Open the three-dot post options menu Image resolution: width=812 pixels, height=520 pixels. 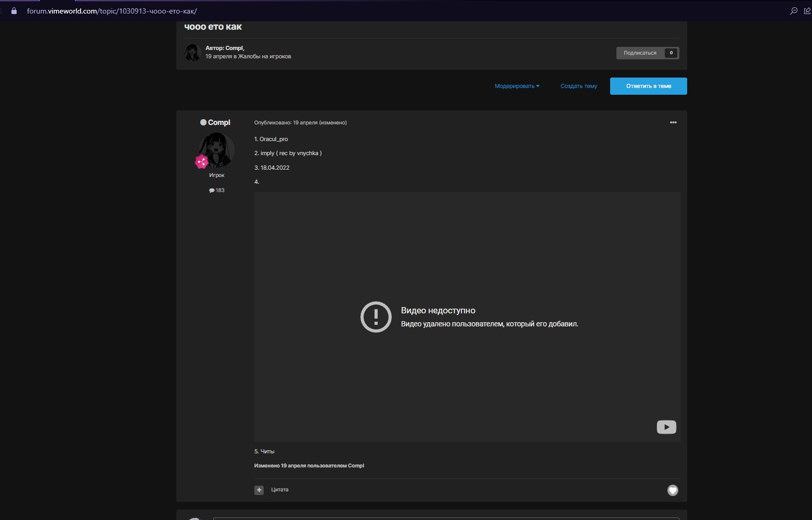(673, 123)
